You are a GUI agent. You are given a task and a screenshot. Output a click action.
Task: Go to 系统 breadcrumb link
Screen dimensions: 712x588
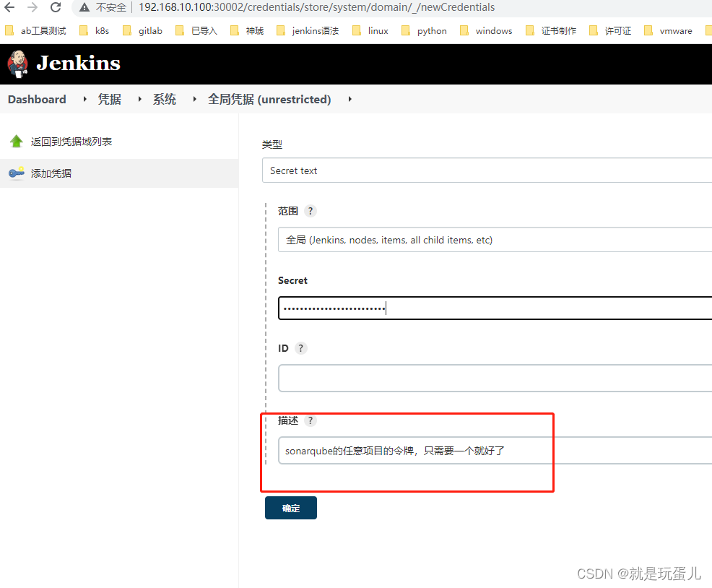click(165, 99)
